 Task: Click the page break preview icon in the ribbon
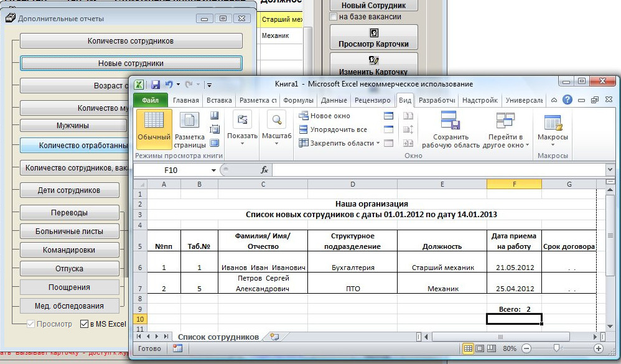214,116
